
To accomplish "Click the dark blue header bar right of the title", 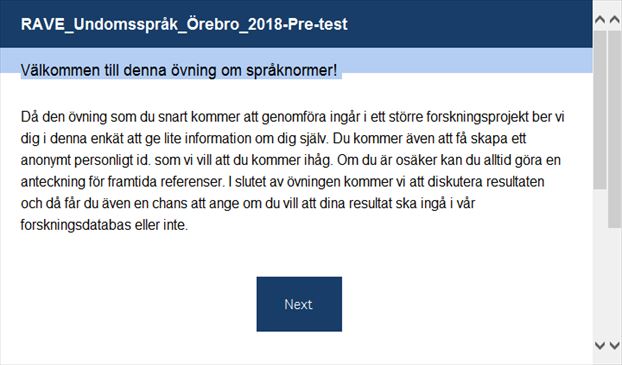I will pyautogui.click(x=468, y=24).
